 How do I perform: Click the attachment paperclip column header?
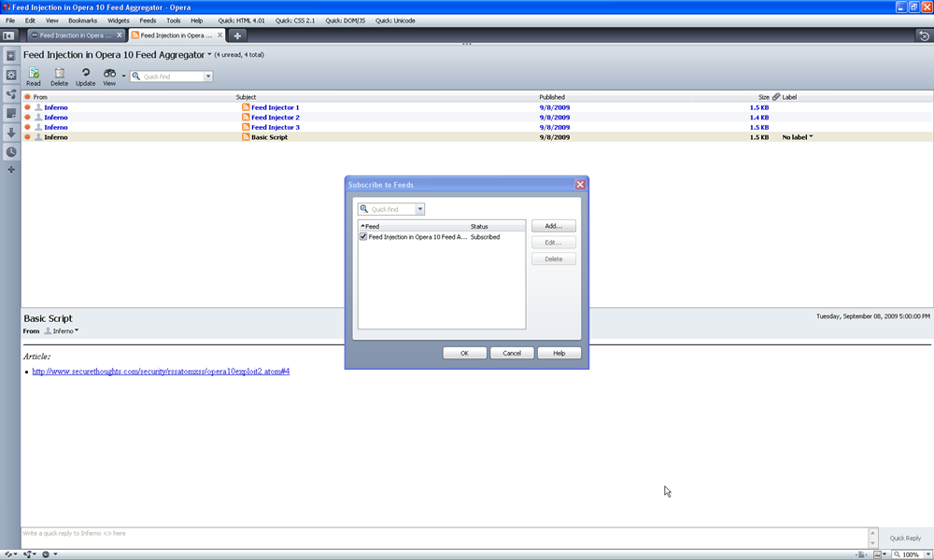(776, 97)
